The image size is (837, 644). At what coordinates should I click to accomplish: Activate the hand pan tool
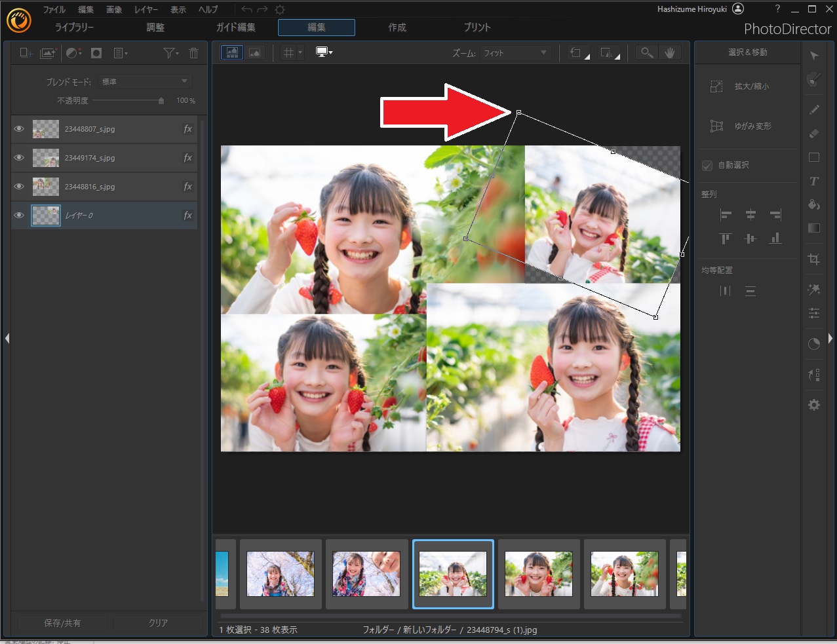click(669, 53)
